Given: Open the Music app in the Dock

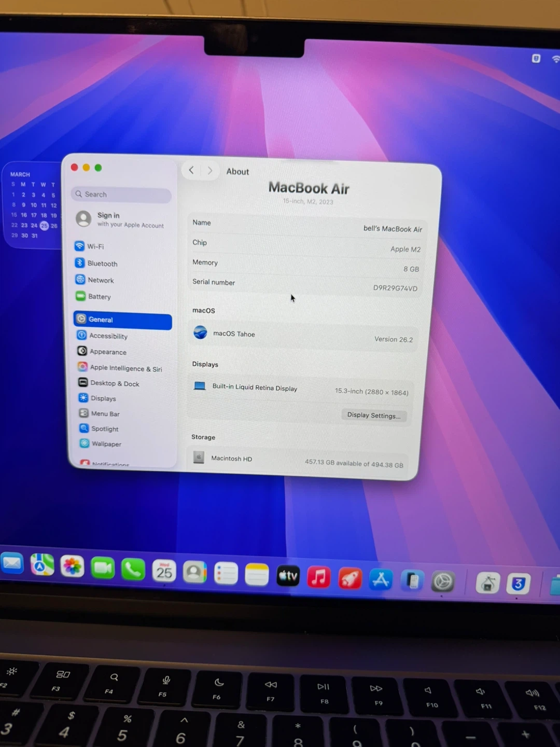Looking at the screenshot, I should point(318,577).
